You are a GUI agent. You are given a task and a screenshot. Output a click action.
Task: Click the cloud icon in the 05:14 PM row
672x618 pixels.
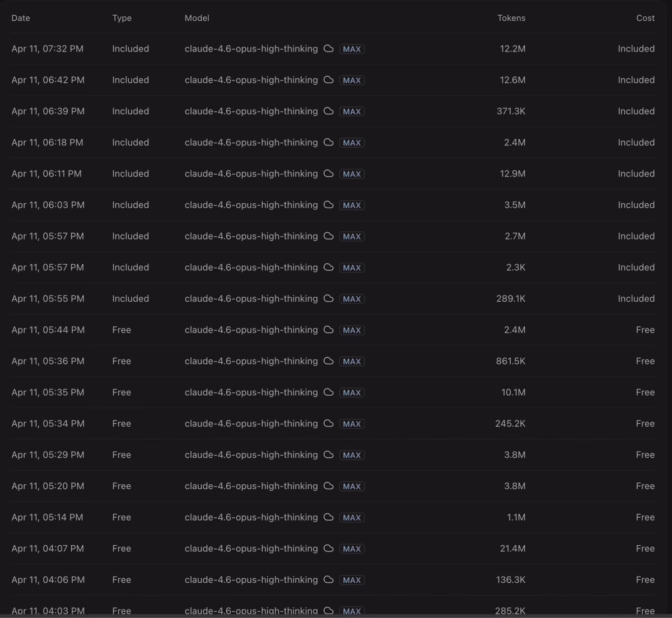tap(329, 517)
